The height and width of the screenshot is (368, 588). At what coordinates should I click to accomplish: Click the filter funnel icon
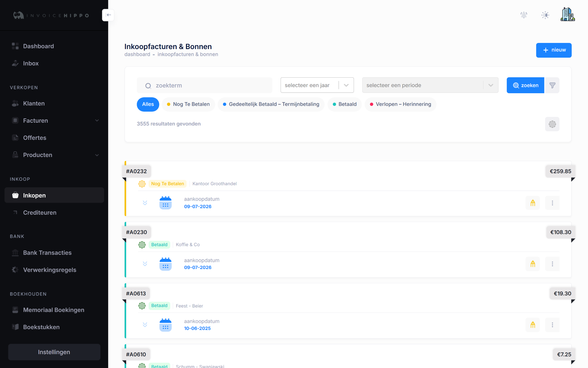(552, 85)
